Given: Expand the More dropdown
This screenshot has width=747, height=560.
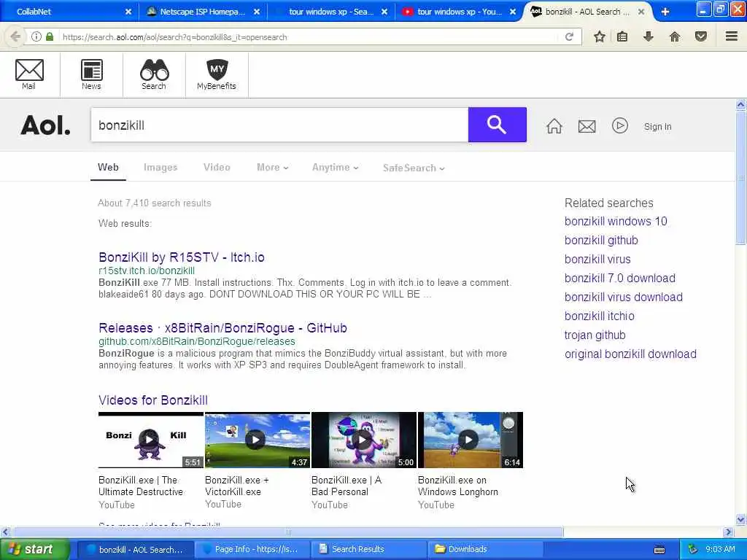Looking at the screenshot, I should 273,168.
